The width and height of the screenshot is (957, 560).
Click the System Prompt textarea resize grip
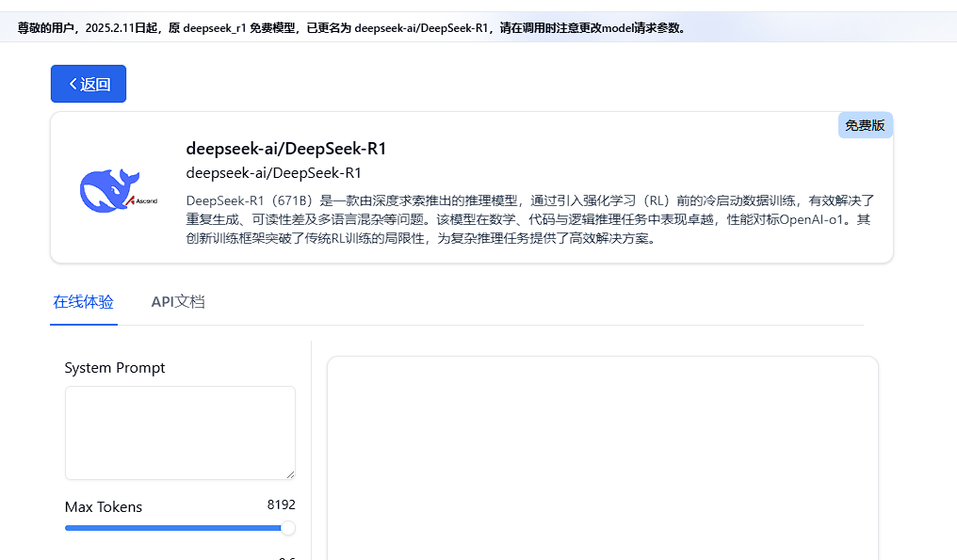click(290, 474)
